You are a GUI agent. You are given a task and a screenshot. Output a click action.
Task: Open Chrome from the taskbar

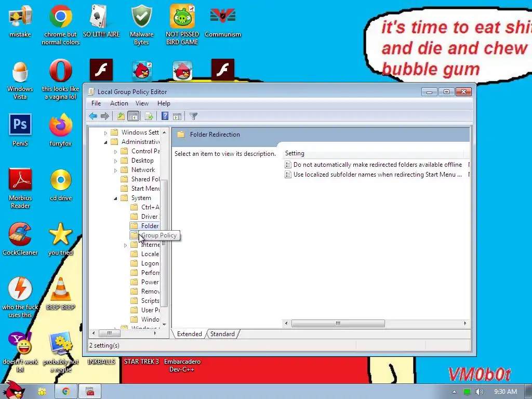(x=66, y=392)
